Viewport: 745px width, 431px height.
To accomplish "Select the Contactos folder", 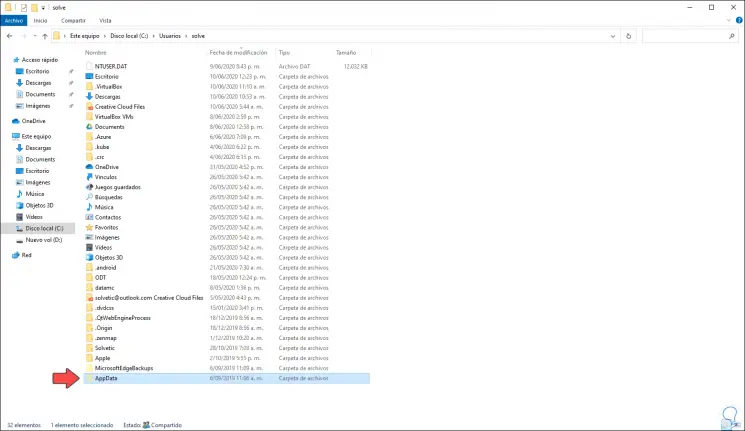I will [x=108, y=217].
